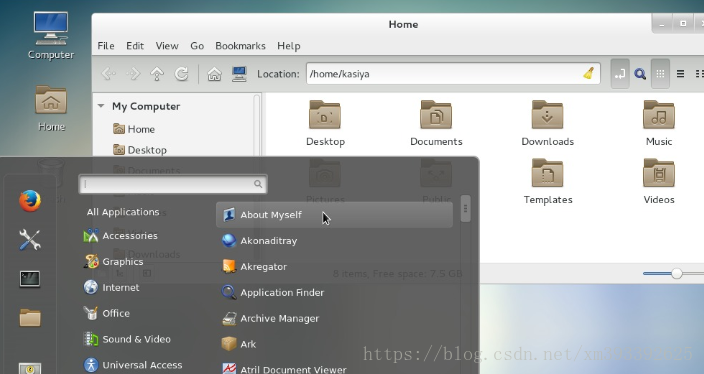Open system settings tools icon in favorites

click(x=30, y=239)
